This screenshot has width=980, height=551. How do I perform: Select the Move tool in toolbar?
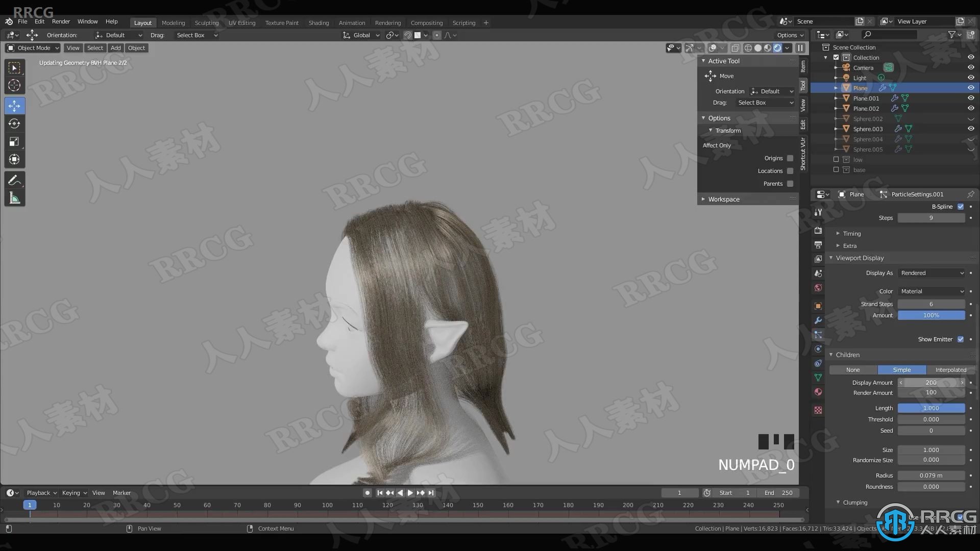pos(15,105)
